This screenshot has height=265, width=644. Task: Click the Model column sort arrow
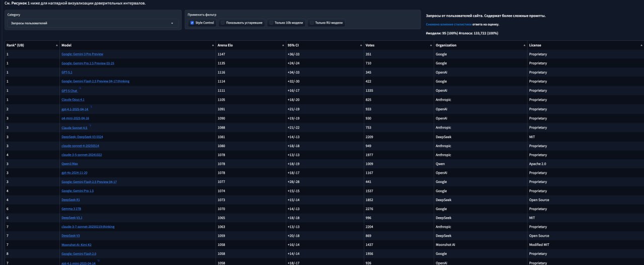[213, 45]
